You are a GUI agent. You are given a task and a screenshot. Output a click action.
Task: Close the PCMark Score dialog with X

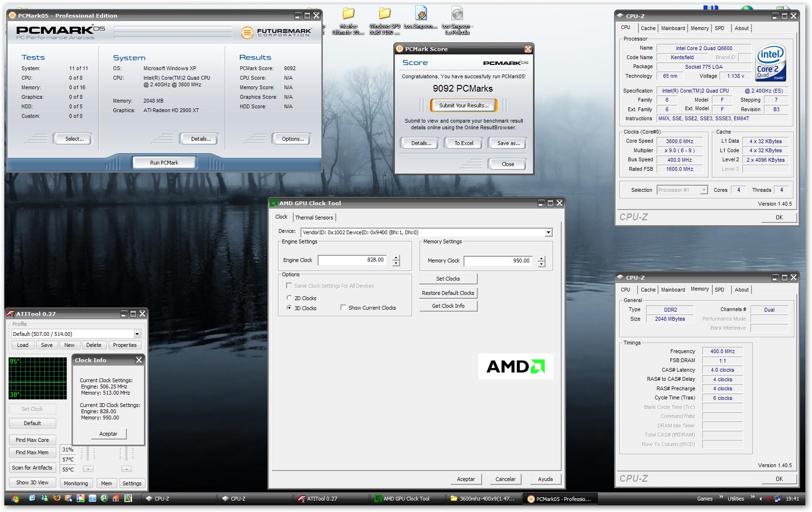coord(528,49)
